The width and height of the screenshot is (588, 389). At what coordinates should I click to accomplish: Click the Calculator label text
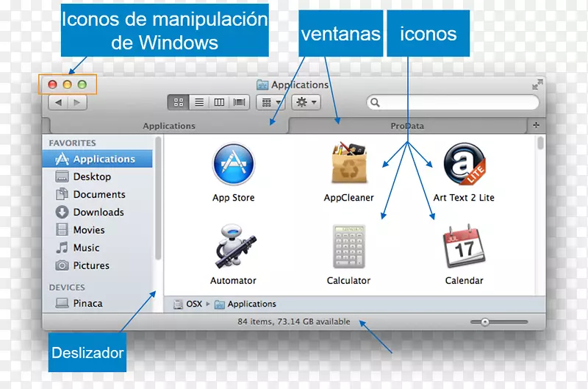click(348, 281)
